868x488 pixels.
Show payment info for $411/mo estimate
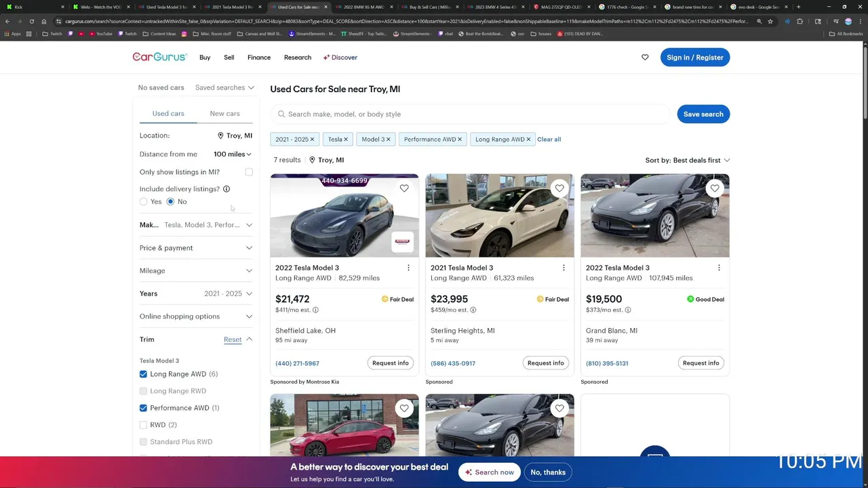tap(315, 310)
